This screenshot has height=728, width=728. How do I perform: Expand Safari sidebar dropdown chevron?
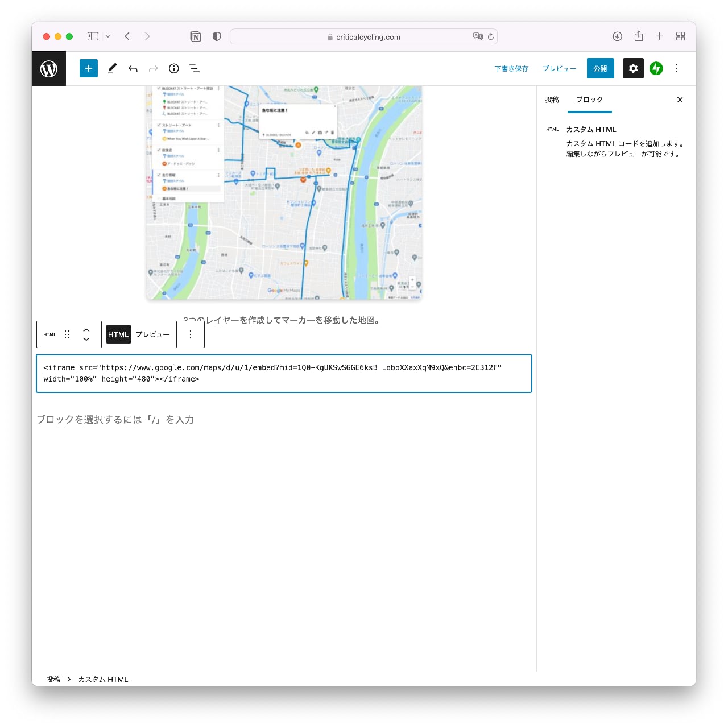[x=108, y=36]
